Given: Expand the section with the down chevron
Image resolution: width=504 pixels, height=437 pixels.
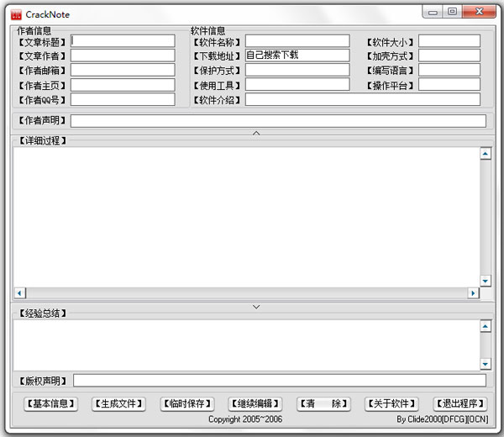Looking at the screenshot, I should pyautogui.click(x=256, y=307).
